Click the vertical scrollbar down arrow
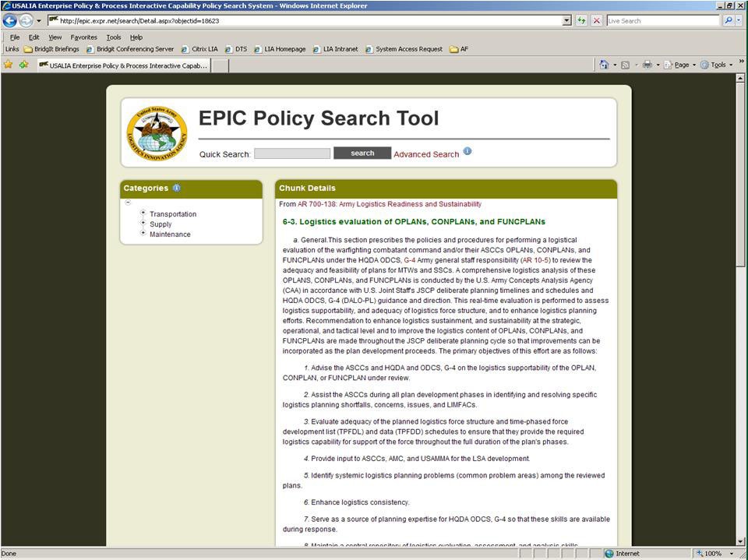 tap(740, 541)
